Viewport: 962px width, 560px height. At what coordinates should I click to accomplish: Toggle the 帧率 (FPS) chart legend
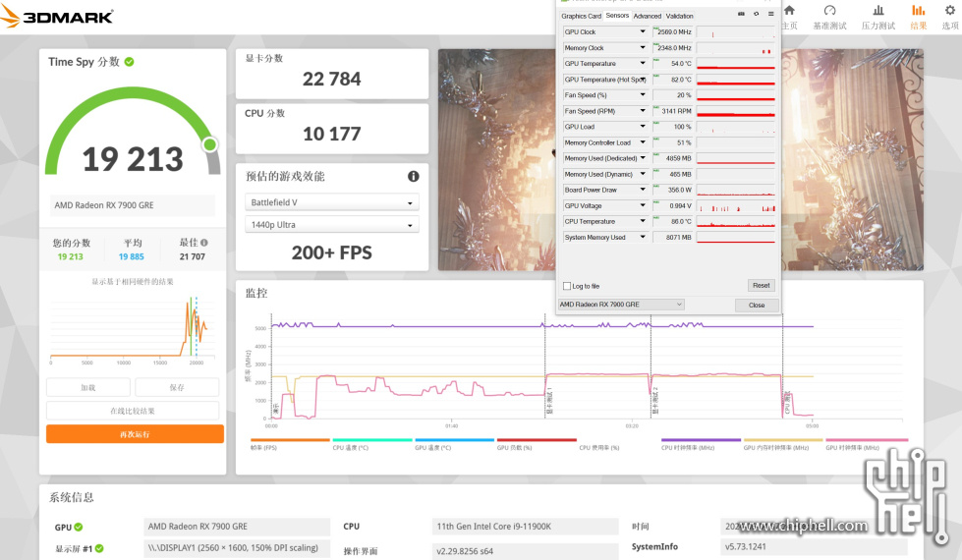click(290, 444)
